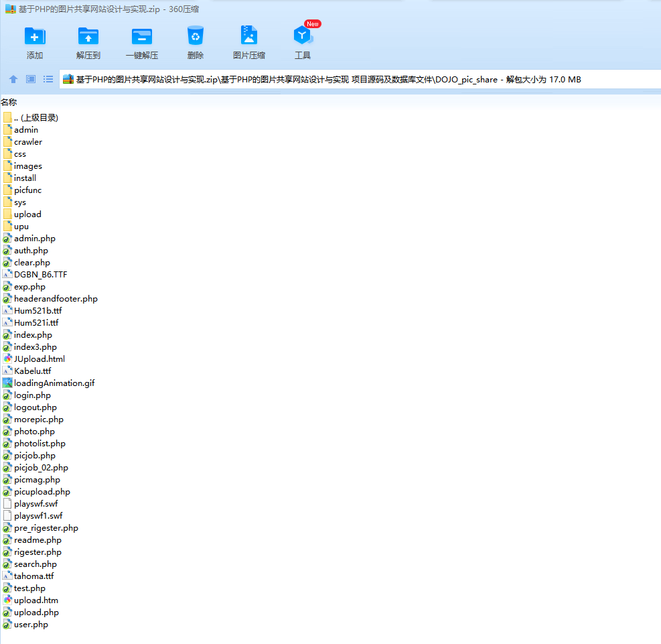Click the 删除 (Delete) trash icon
The width and height of the screenshot is (661, 644).
195,36
